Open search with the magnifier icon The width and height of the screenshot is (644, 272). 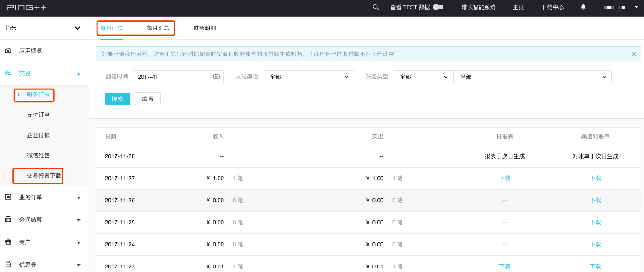376,7
